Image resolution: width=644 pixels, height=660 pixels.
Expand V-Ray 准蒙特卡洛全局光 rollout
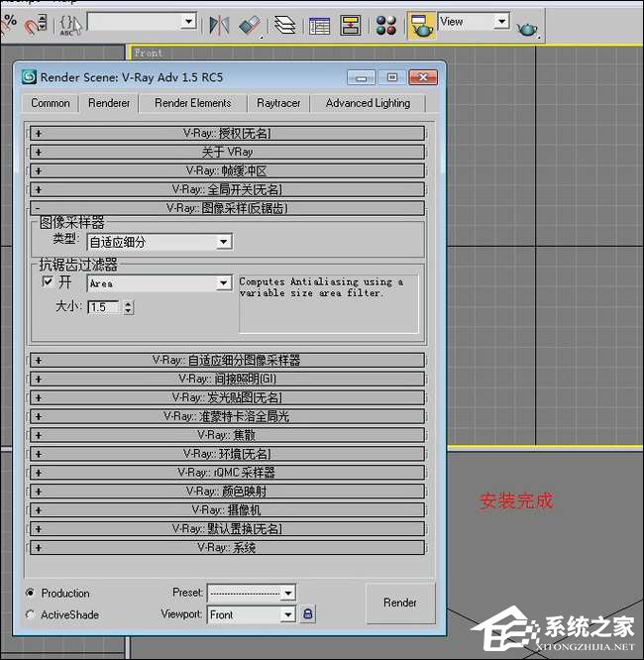pos(227,416)
